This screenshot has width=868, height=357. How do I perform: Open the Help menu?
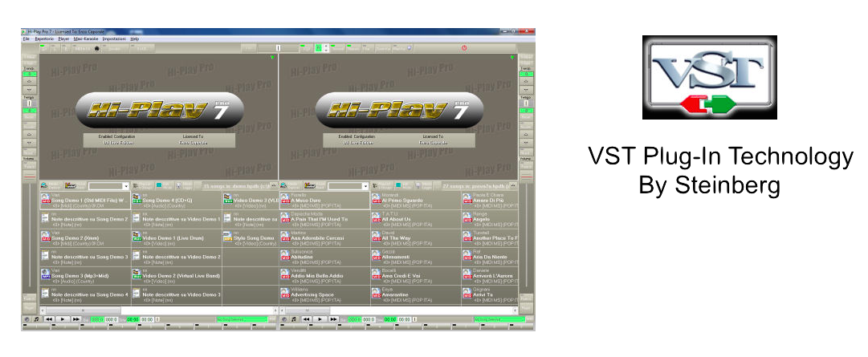(135, 39)
